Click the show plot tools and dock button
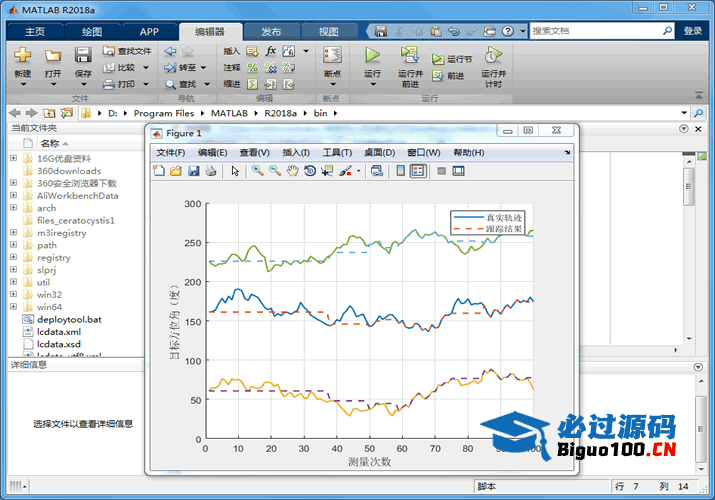The width and height of the screenshot is (715, 500). pyautogui.click(x=458, y=171)
